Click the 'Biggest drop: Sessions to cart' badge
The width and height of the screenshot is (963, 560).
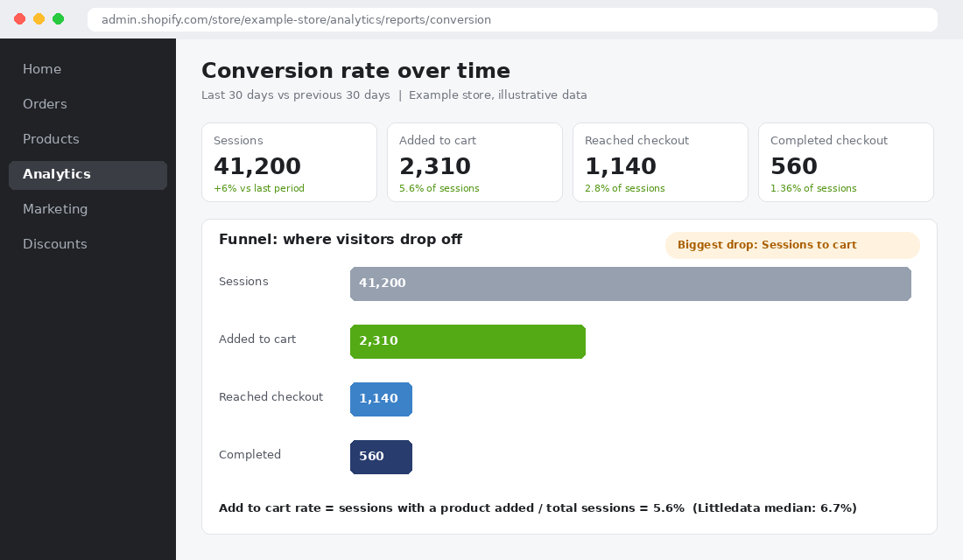coord(792,245)
